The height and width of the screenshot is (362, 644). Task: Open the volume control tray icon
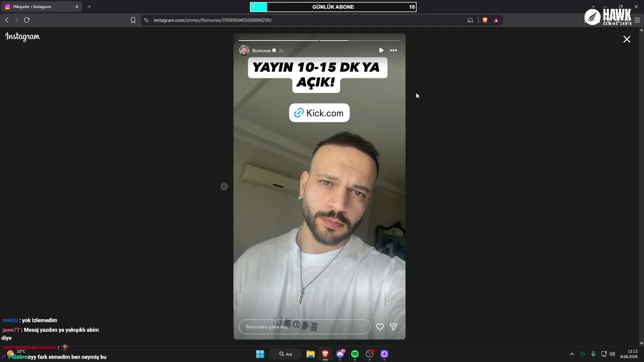click(x=612, y=354)
